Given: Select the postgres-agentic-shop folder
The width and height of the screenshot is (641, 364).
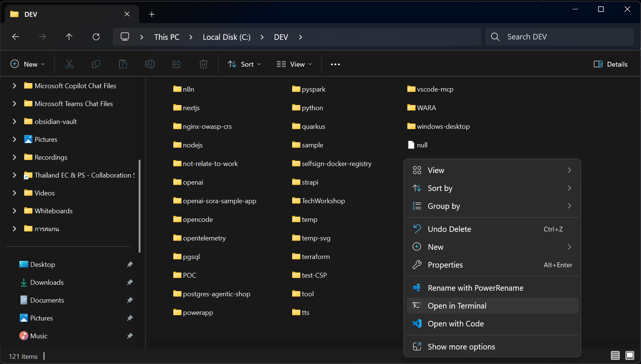Looking at the screenshot, I should [x=212, y=294].
